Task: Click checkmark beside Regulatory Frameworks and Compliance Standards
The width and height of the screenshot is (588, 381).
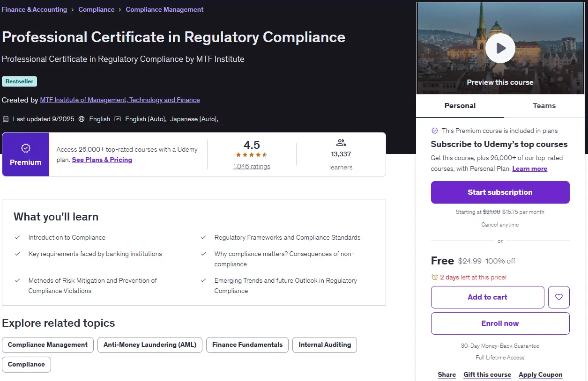Action: [203, 237]
